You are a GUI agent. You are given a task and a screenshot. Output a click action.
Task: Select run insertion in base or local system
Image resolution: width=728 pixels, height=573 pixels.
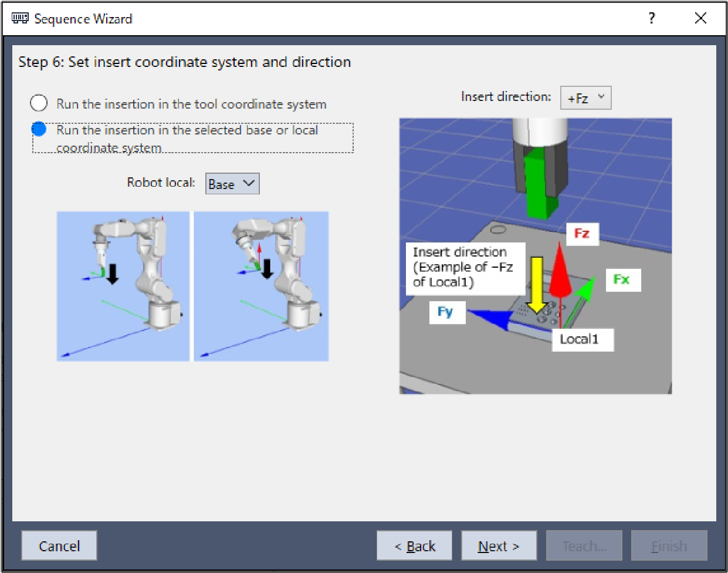pyautogui.click(x=39, y=129)
